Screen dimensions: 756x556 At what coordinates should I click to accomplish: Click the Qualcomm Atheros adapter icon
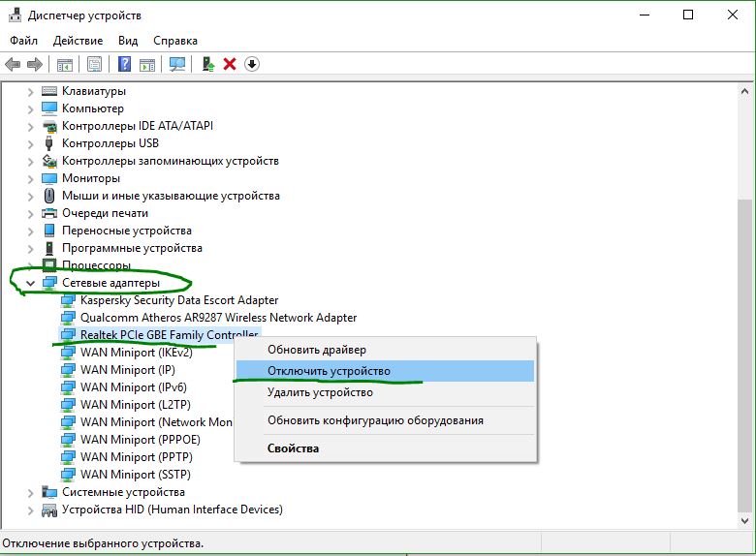pos(68,318)
